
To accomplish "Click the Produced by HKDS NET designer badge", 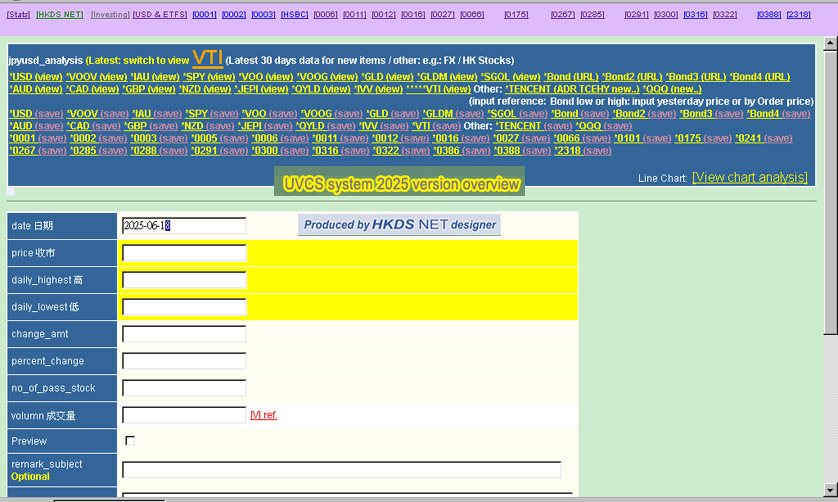I will (399, 225).
